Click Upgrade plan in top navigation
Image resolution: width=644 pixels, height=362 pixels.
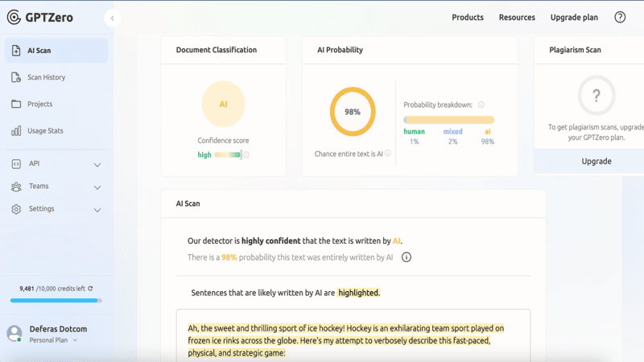click(574, 17)
